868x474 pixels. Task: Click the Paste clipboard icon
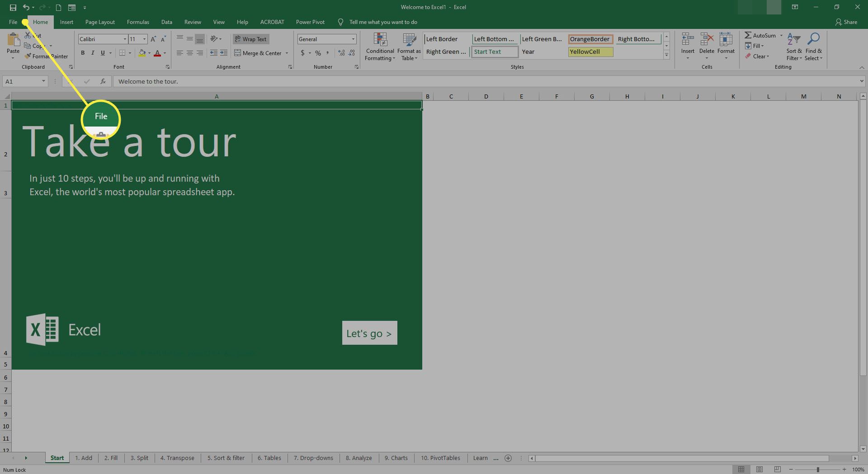[x=13, y=41]
